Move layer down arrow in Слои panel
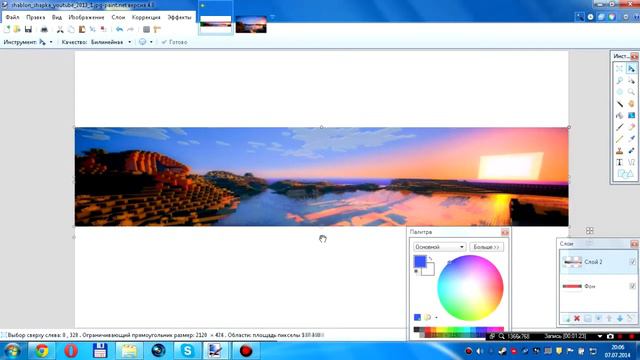This screenshot has height=360, width=640. (x=620, y=318)
